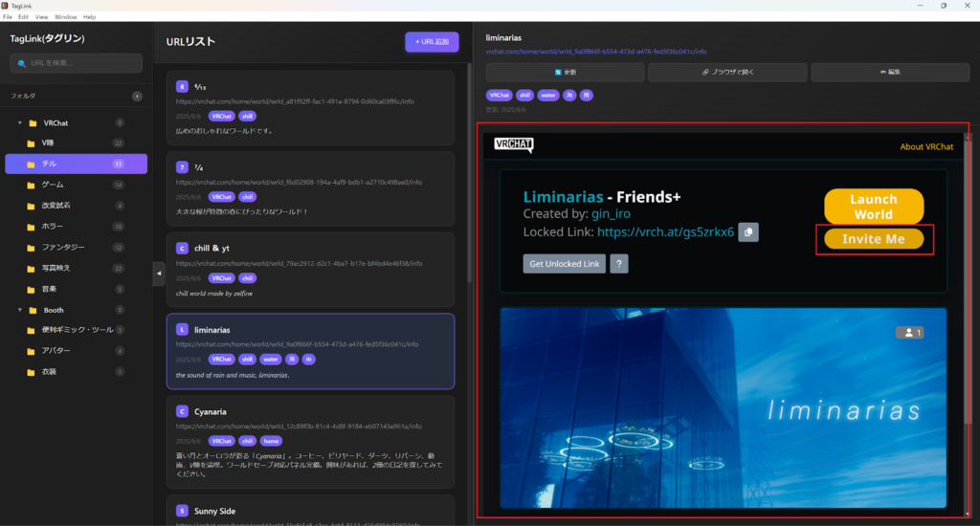980x526 pixels.
Task: Focus the URLを検索 search field
Action: coord(77,63)
